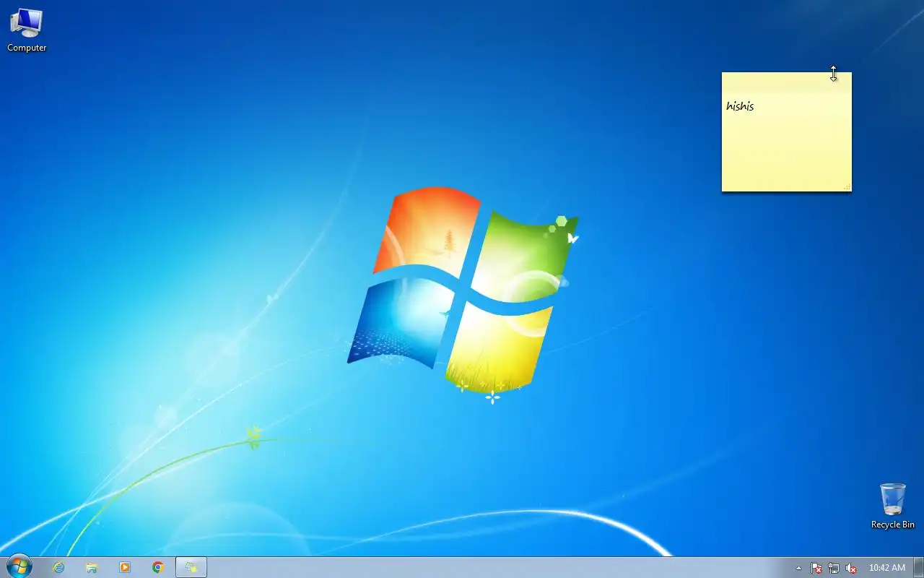
Task: Open the Action Center flag icon
Action: 816,568
